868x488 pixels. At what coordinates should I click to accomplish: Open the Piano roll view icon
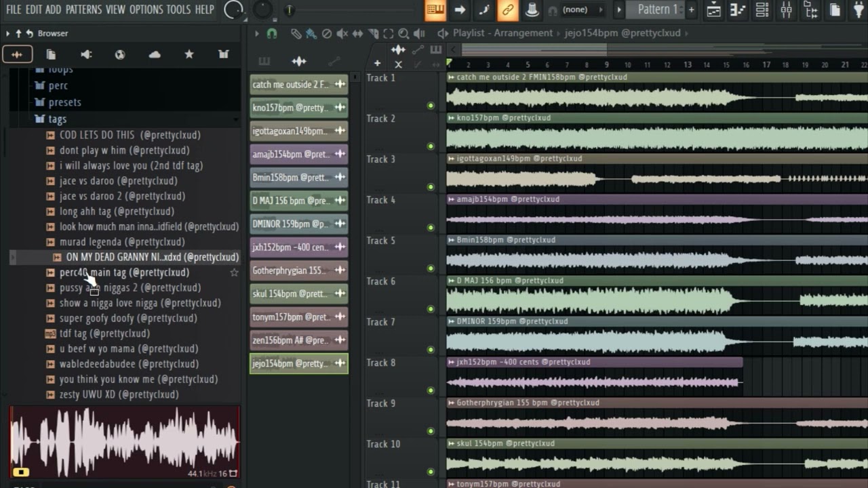tap(738, 9)
